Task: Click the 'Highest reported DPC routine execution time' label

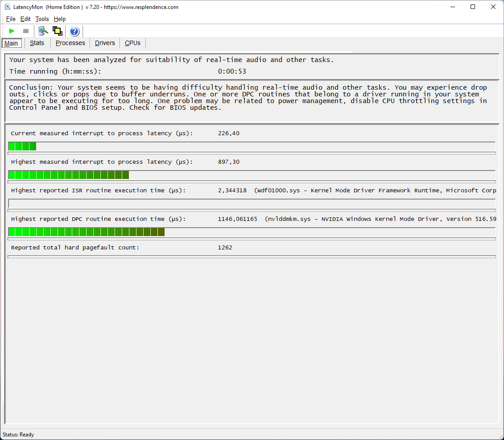Action: click(x=99, y=219)
